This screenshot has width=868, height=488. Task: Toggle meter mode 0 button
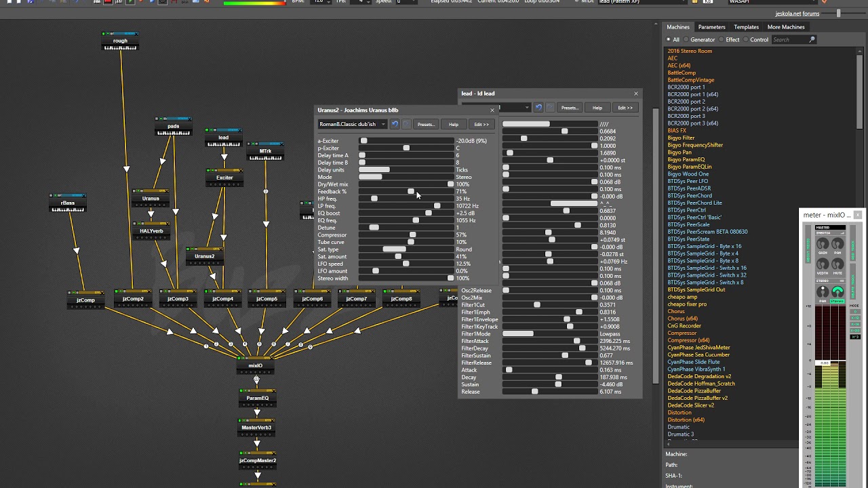coord(854,312)
